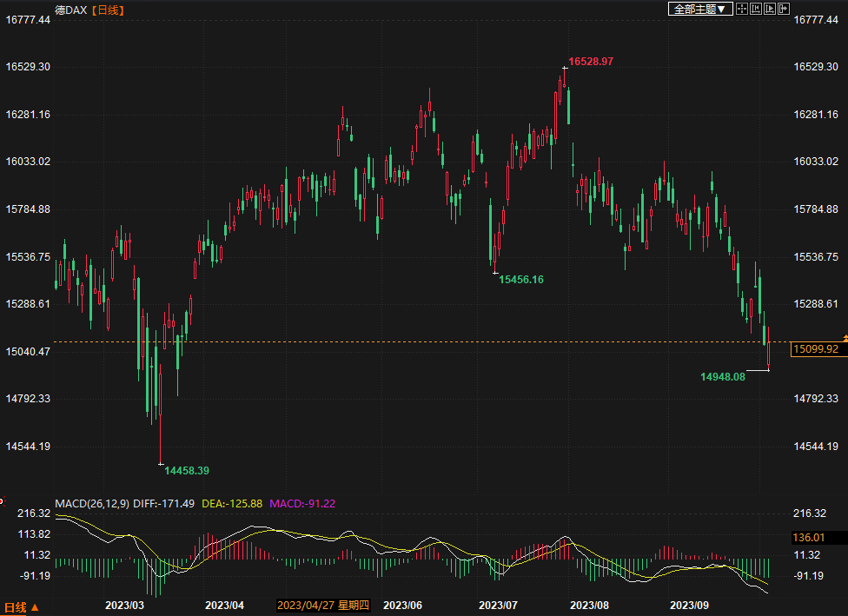
Task: Click the 14948.08 recent low marker
Action: tap(723, 377)
